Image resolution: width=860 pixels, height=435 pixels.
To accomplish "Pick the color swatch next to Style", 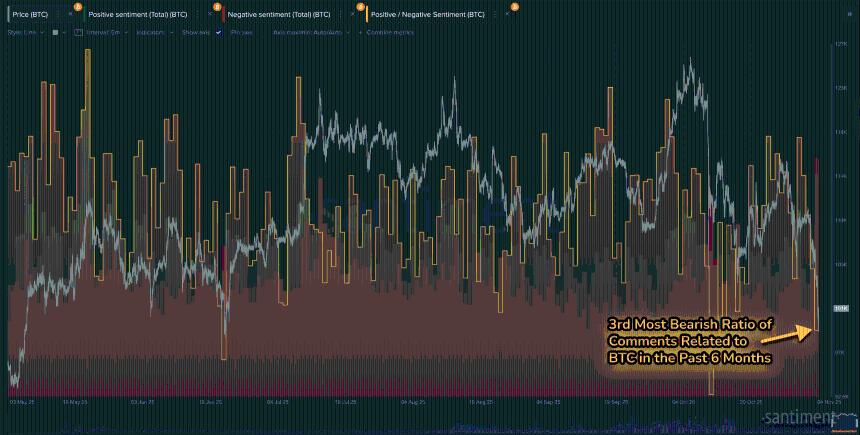I will [x=56, y=33].
